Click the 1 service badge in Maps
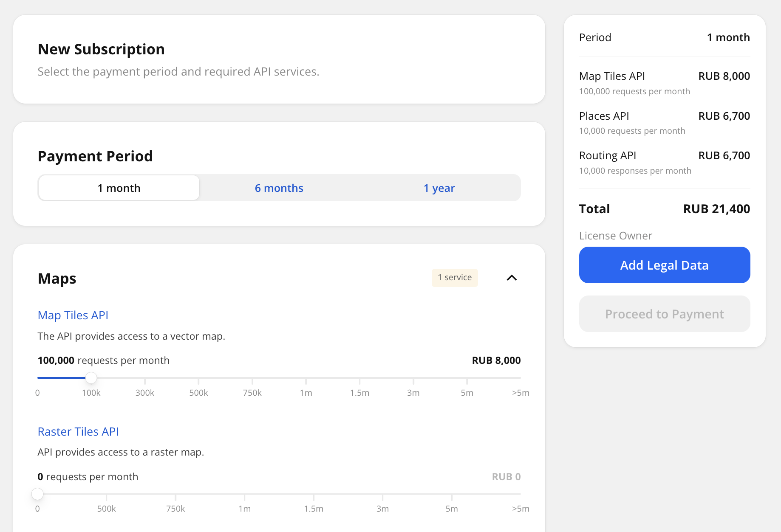 pos(455,278)
